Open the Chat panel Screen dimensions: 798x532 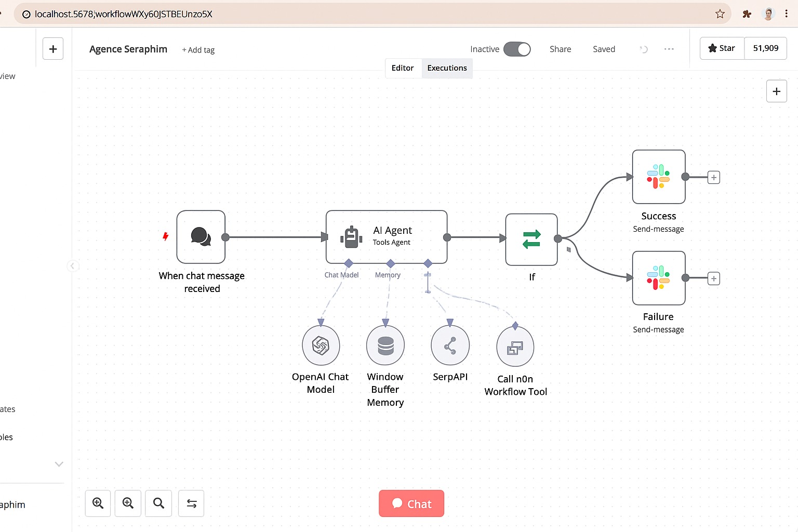(x=411, y=503)
